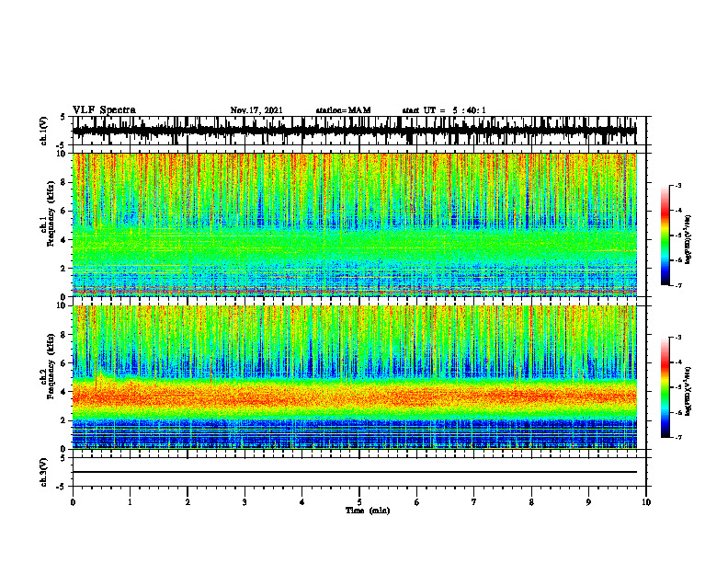
Task: Click the ch.1 spectrogram plot
Action: pyautogui.click(x=355, y=224)
